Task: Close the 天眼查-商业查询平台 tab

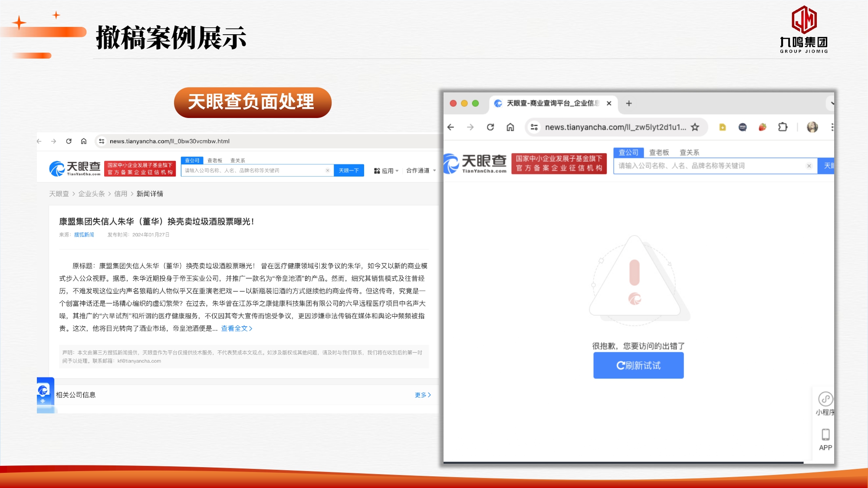Action: 609,103
